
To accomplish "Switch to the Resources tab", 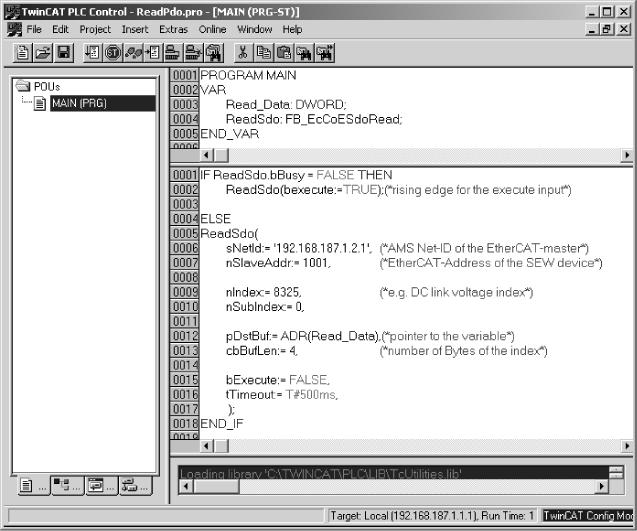I will (136, 485).
